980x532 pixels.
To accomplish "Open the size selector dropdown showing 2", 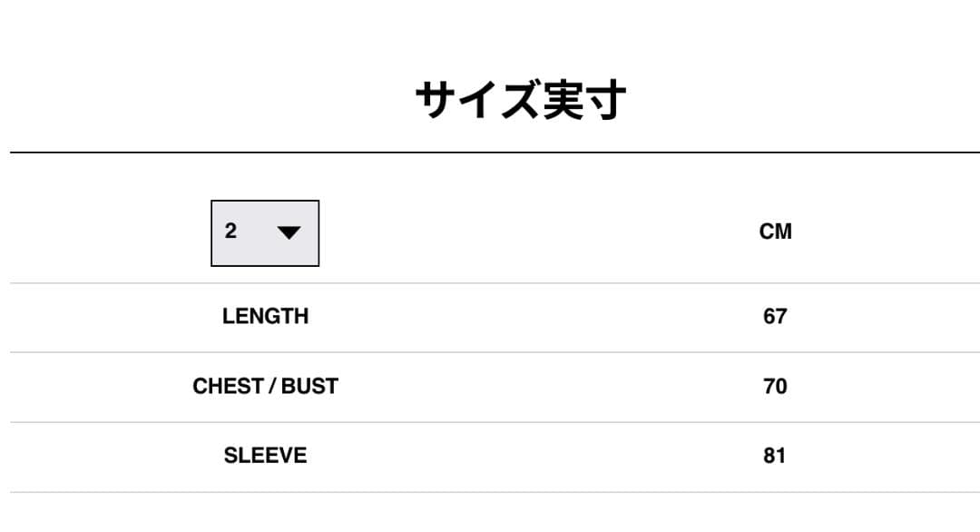I will [265, 233].
